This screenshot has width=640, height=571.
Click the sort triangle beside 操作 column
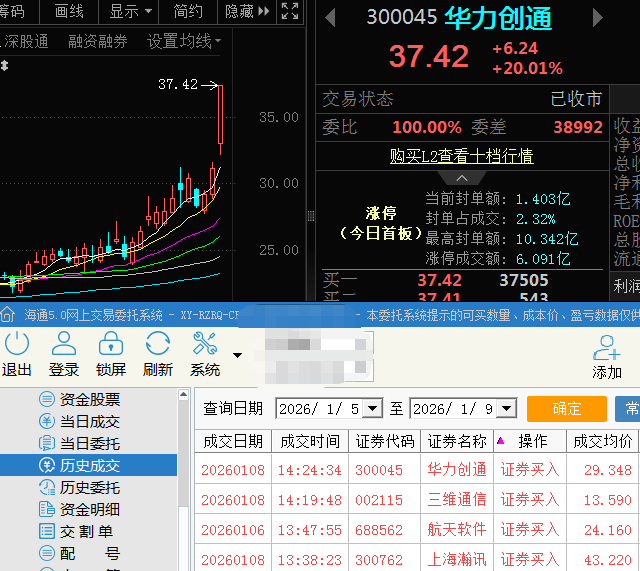coord(501,440)
